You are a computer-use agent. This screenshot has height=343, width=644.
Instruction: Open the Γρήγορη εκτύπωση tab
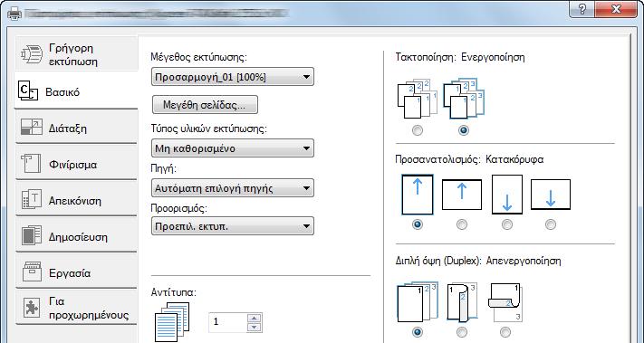(x=76, y=54)
